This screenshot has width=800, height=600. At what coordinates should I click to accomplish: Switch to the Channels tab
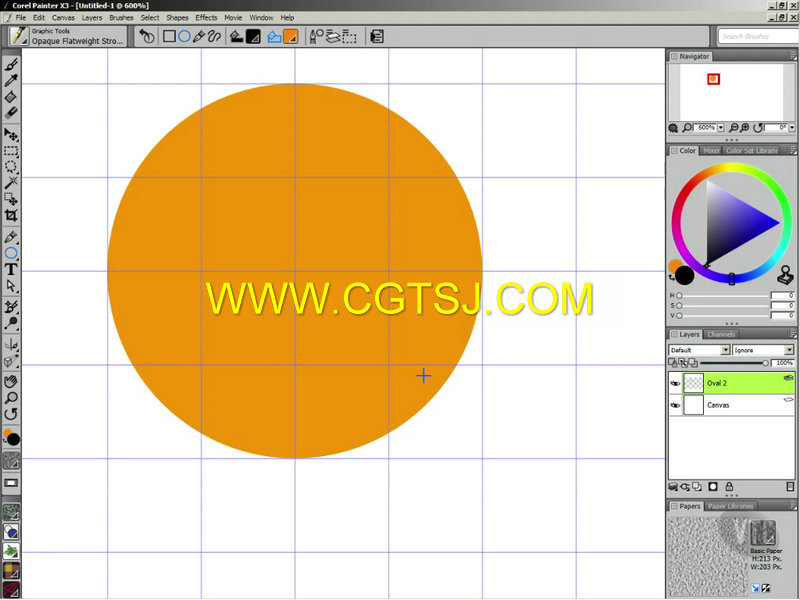(721, 335)
